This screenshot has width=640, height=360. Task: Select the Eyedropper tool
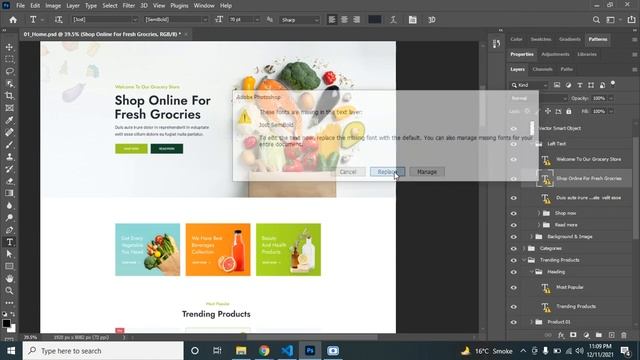(9, 120)
